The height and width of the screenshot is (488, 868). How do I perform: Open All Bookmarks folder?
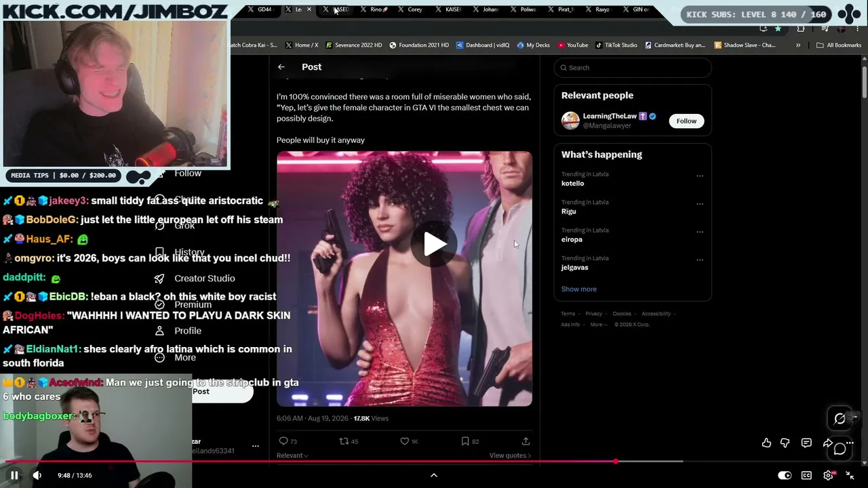839,45
